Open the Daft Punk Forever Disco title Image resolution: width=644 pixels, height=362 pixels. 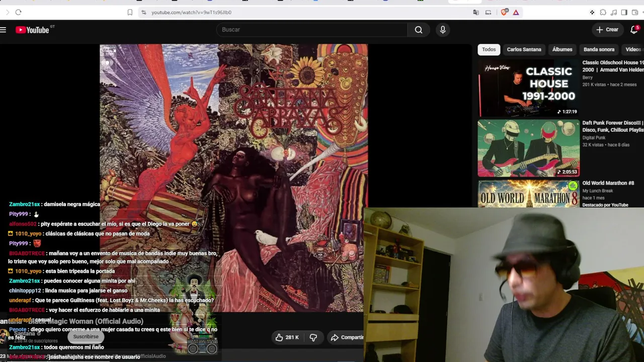coord(613,126)
